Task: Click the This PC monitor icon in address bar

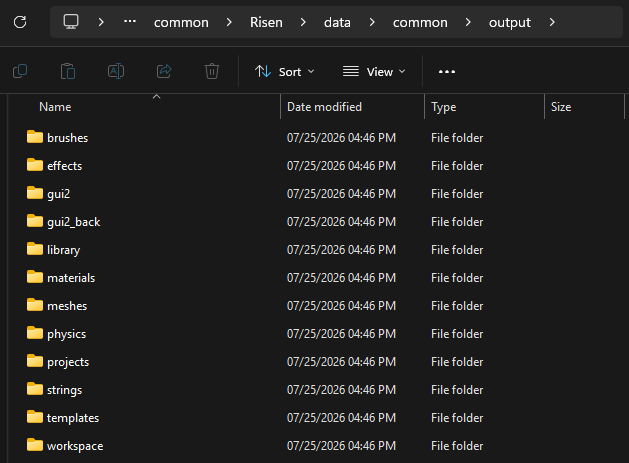Action: pos(71,22)
